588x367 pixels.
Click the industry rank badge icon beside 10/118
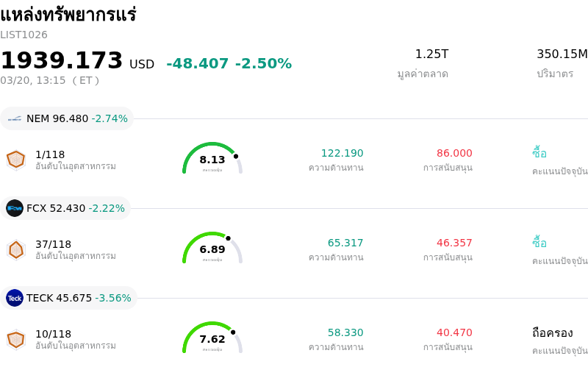pyautogui.click(x=16, y=339)
